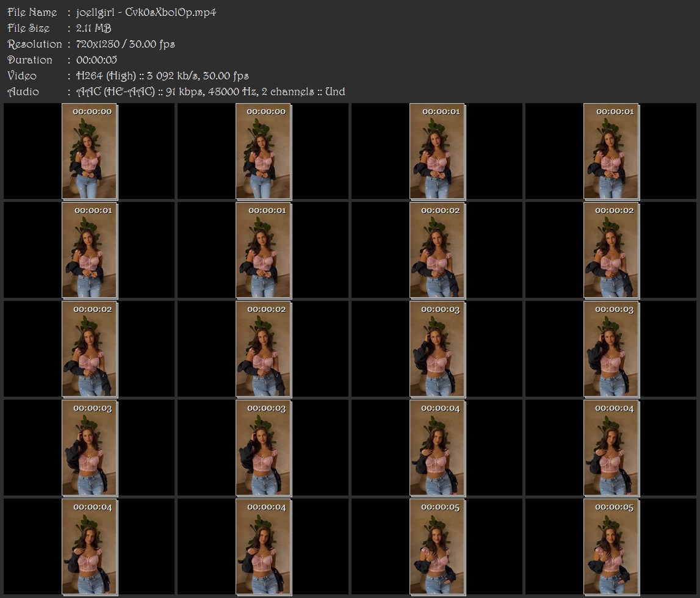The width and height of the screenshot is (700, 598).
Task: Click the 'H264 (High)' video codec line
Action: point(162,76)
